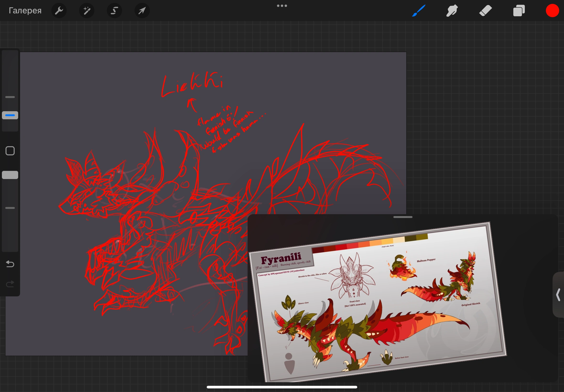
Task: Click the brush size slider handle
Action: (10, 115)
